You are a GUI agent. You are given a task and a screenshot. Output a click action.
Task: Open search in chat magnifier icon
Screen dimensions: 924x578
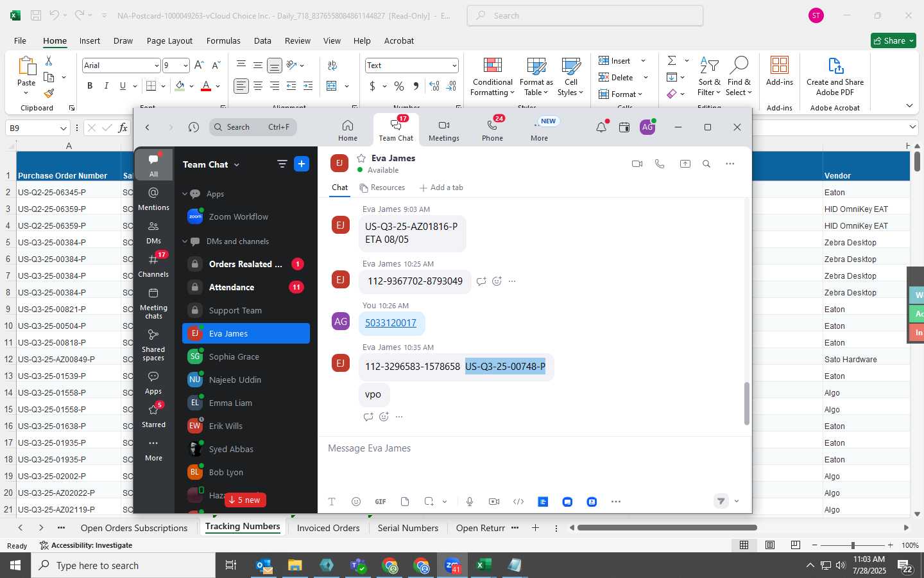click(x=706, y=164)
